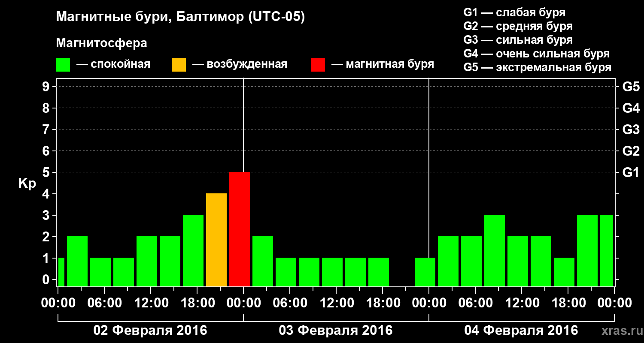Click the orange 'возбужденная' legend swatch

coord(179,65)
